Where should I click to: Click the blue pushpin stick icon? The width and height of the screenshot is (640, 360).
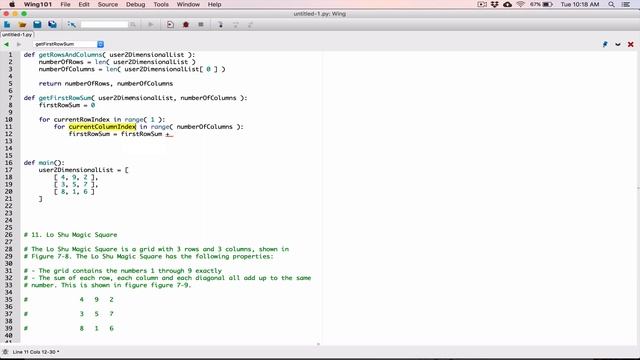click(x=605, y=44)
